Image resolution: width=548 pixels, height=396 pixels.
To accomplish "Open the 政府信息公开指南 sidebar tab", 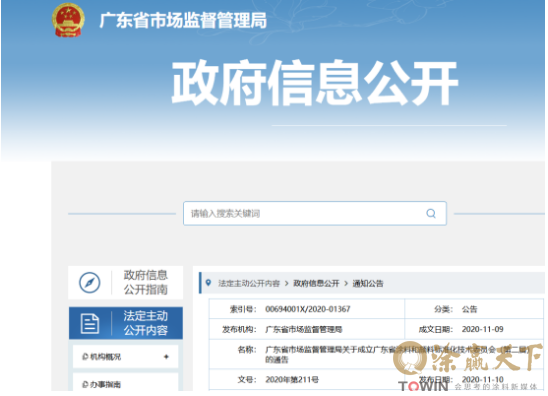I will [x=125, y=282].
